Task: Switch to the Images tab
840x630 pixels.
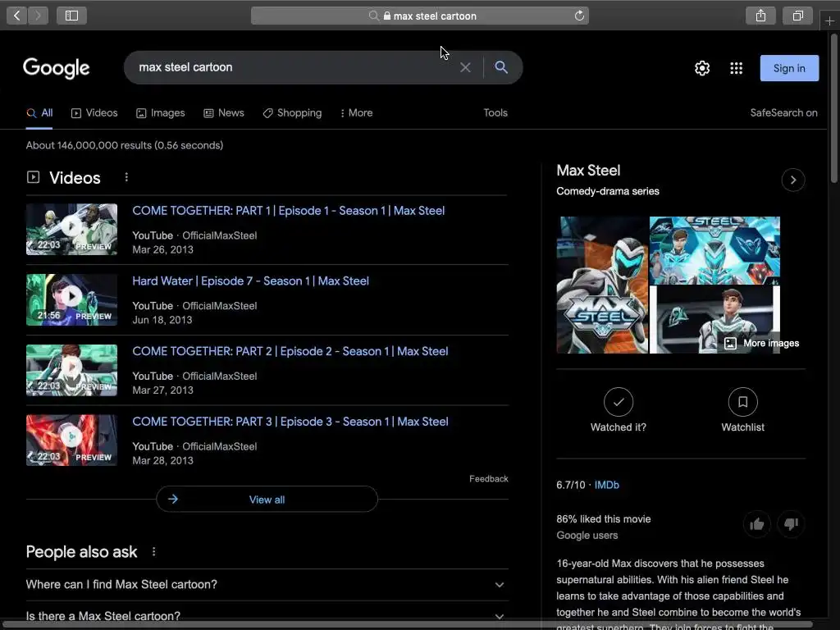Action: click(x=160, y=113)
